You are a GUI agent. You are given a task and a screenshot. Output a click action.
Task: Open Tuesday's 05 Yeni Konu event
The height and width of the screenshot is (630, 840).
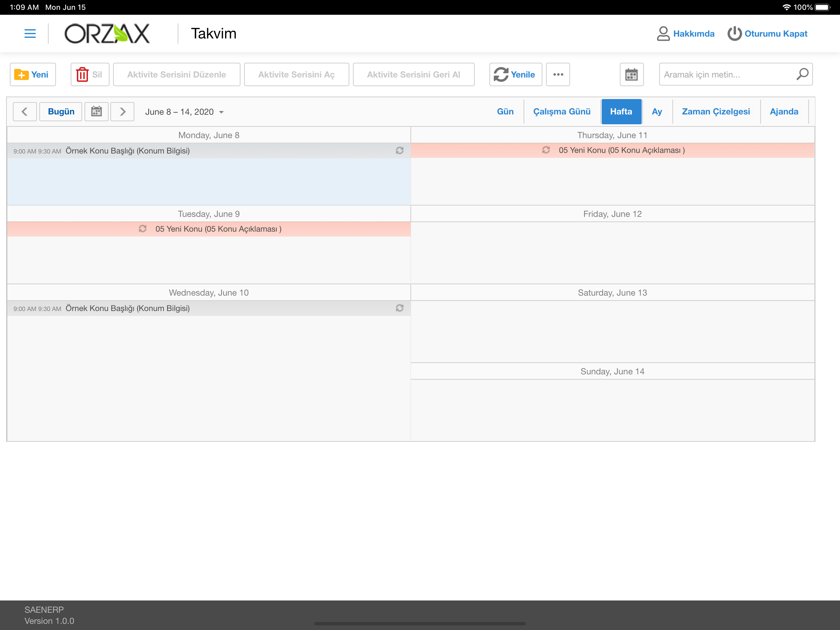209,229
